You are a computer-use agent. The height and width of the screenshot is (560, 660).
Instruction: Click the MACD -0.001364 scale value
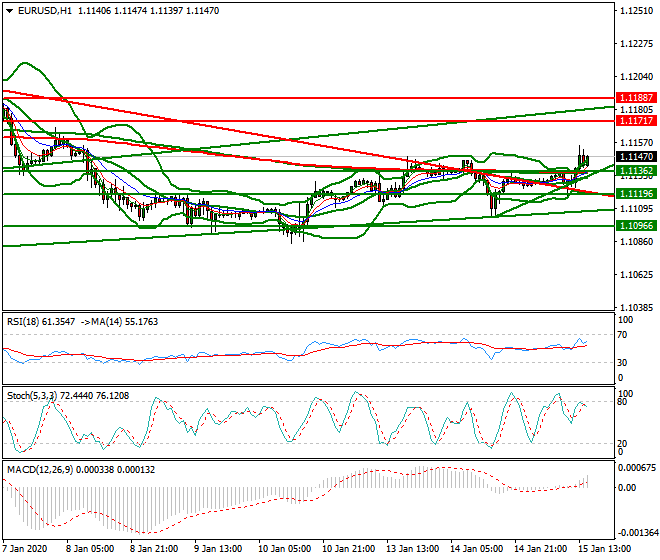(638, 533)
